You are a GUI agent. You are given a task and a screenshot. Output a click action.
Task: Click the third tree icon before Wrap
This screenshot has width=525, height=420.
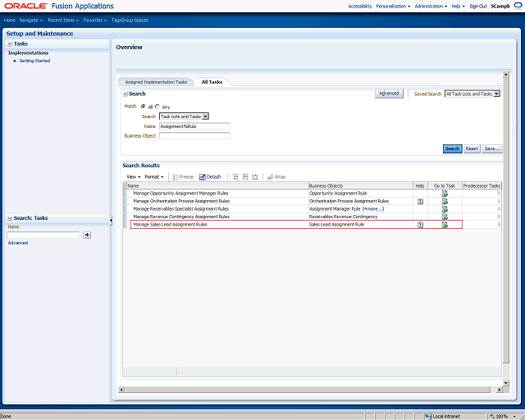(x=255, y=177)
